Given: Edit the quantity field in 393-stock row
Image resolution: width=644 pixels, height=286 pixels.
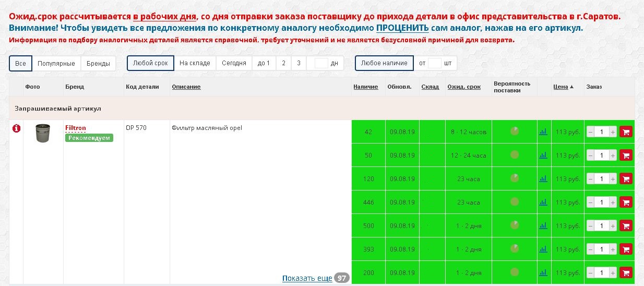Looking at the screenshot, I should (x=601, y=249).
